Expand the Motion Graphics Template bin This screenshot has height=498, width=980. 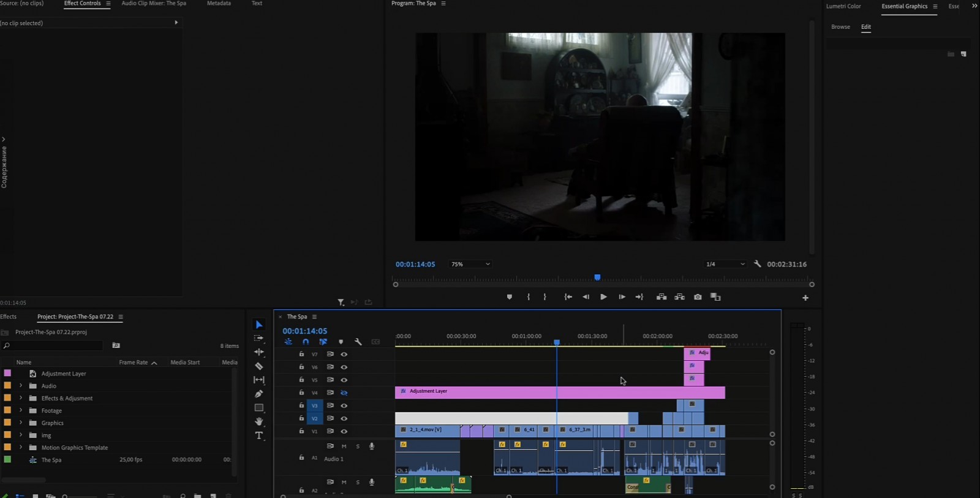click(x=21, y=447)
